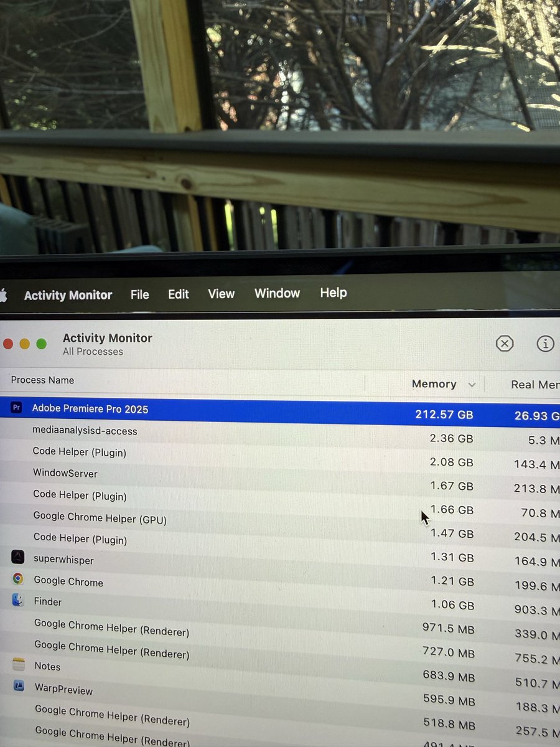
Task: Click the 1.47 GB memory value
Action: (x=452, y=533)
